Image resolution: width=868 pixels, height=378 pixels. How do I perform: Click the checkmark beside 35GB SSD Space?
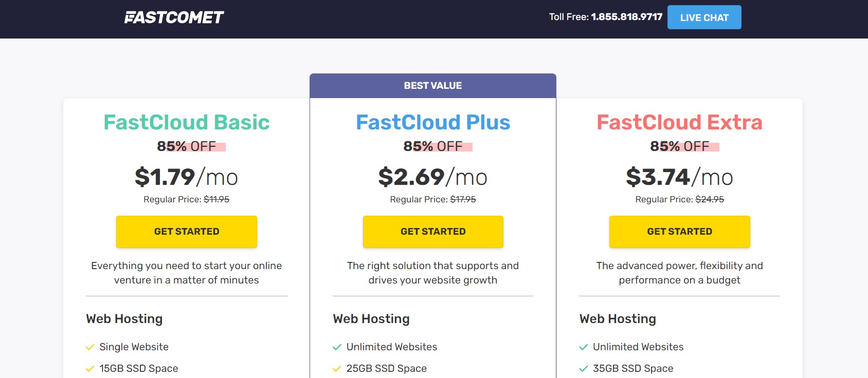[582, 368]
